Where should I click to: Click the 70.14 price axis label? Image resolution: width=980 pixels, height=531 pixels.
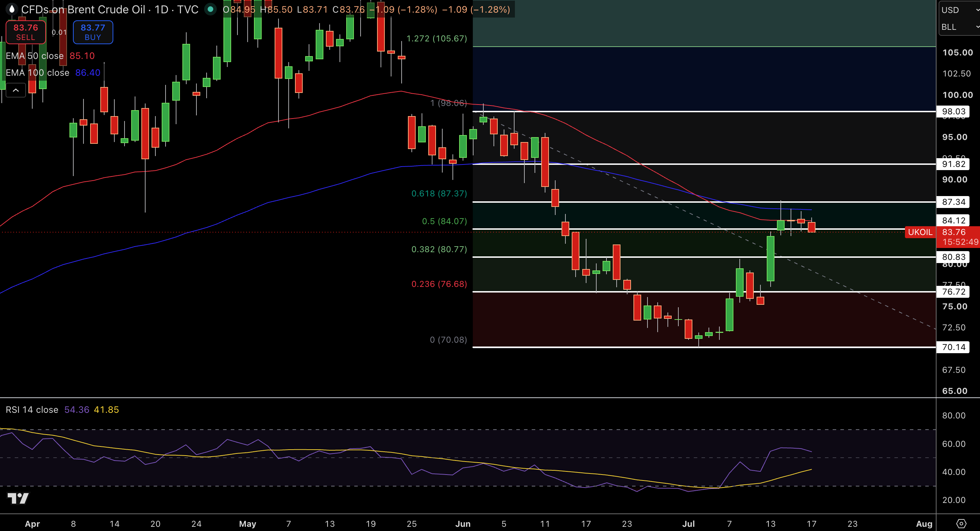pyautogui.click(x=953, y=347)
